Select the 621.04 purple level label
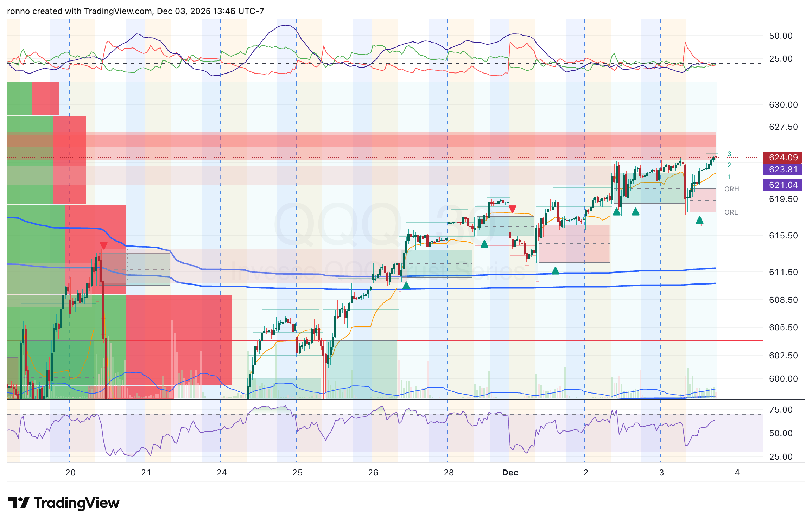This screenshot has height=524, width=812. 783,185
